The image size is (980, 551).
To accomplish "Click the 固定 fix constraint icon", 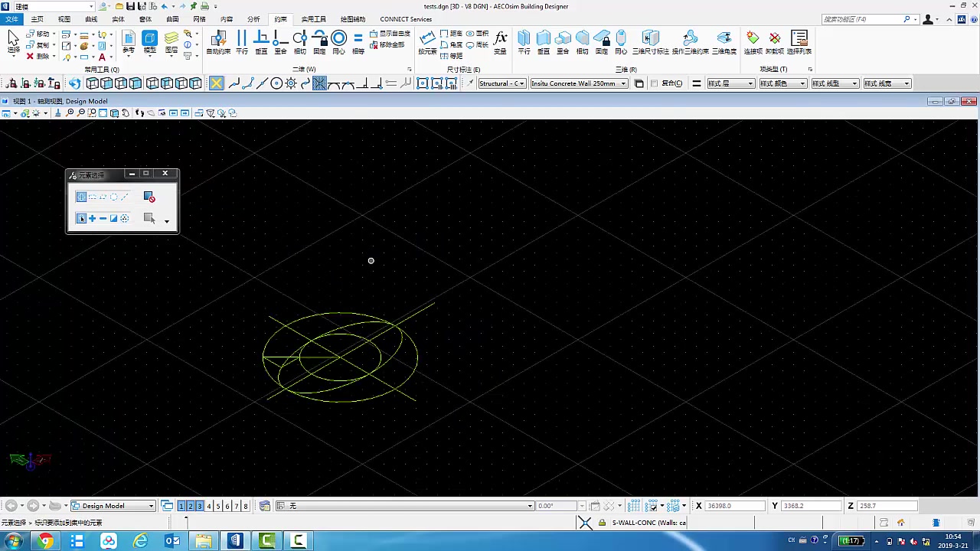I will (321, 38).
